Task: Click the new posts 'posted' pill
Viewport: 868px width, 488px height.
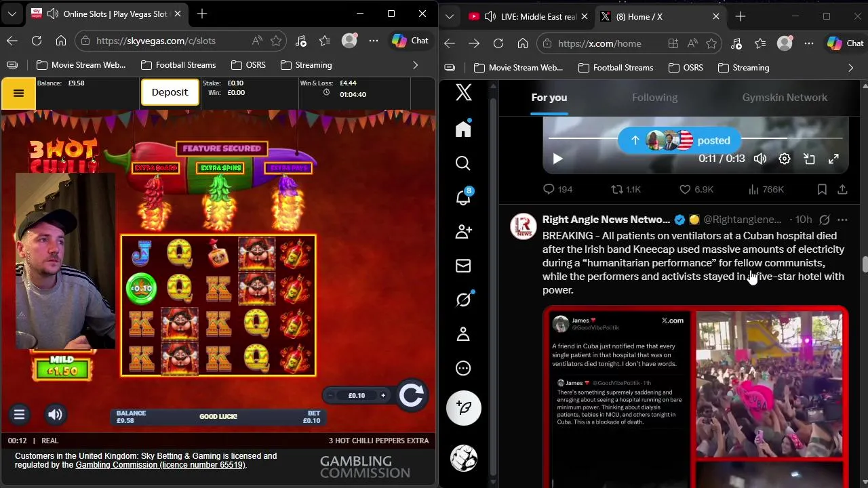Action: 679,140
